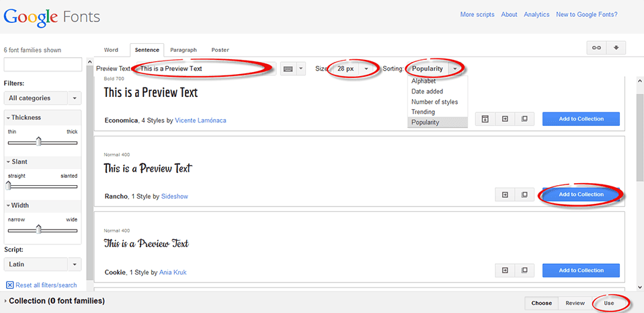Open designer Sideshow link
The image size is (644, 313).
coord(175,196)
